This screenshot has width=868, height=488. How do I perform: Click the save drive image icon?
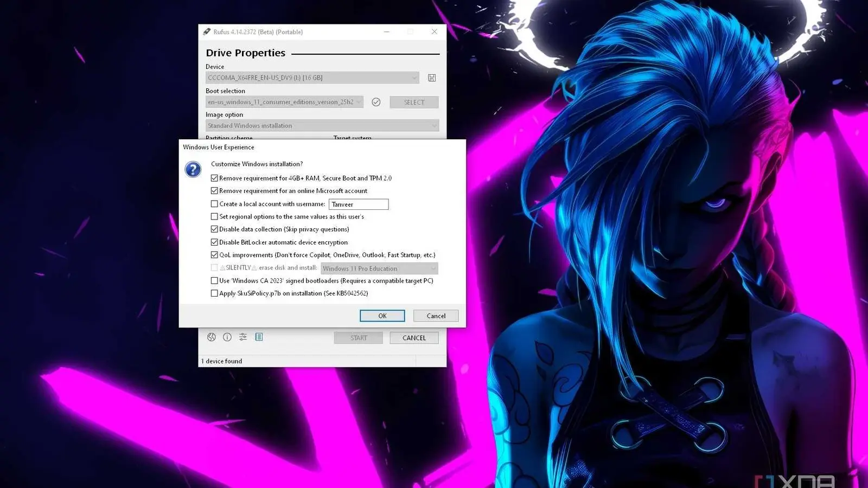point(432,78)
